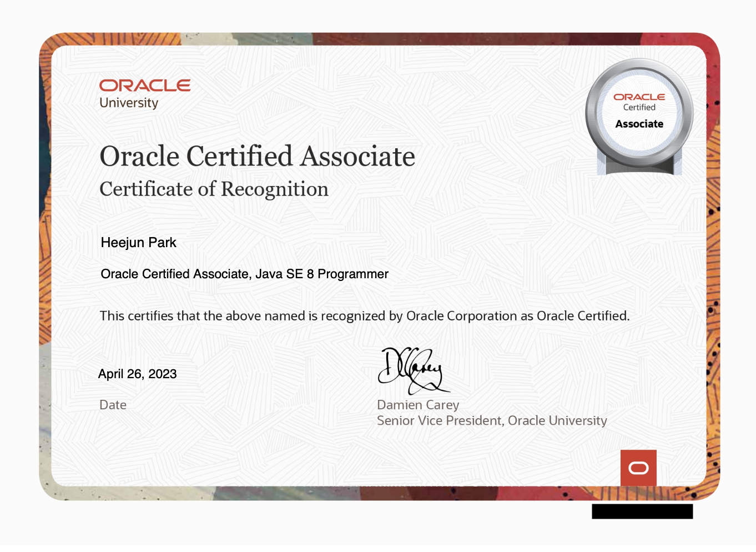This screenshot has height=552, width=756.
Task: Click the red O symbol icon
Action: point(638,468)
